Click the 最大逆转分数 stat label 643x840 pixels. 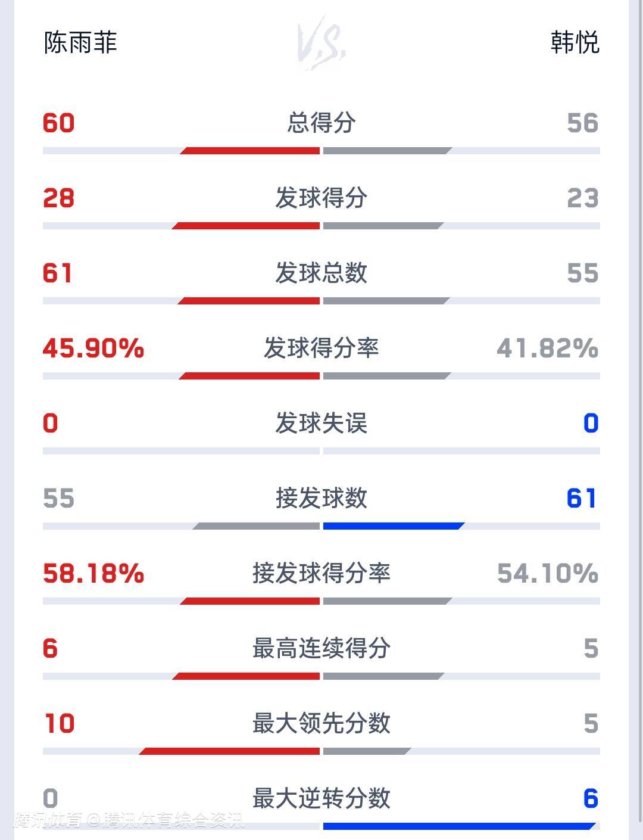tap(321, 798)
